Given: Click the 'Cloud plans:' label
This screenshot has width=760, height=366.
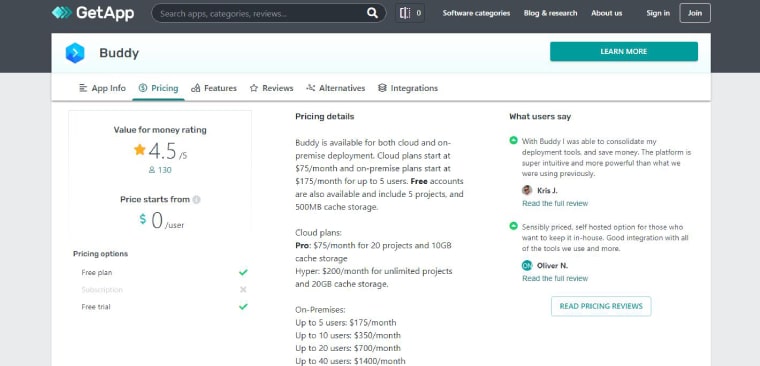Looking at the screenshot, I should 318,233.
